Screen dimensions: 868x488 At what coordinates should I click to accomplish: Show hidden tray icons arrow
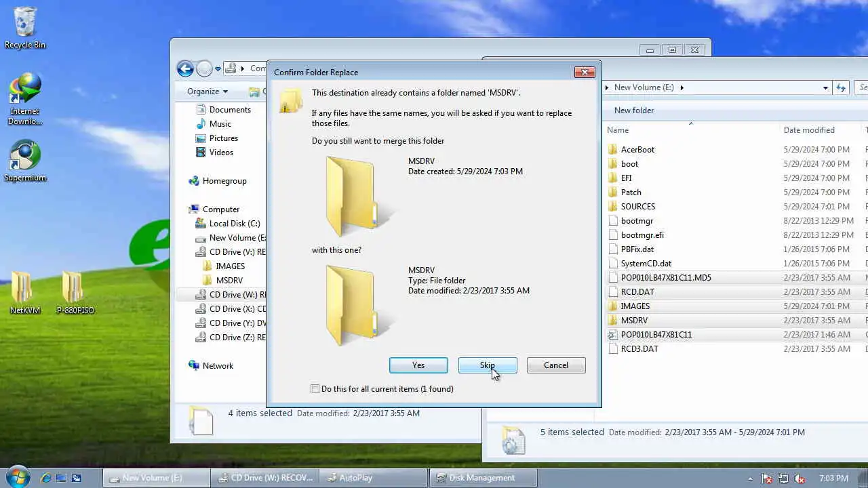click(x=751, y=479)
